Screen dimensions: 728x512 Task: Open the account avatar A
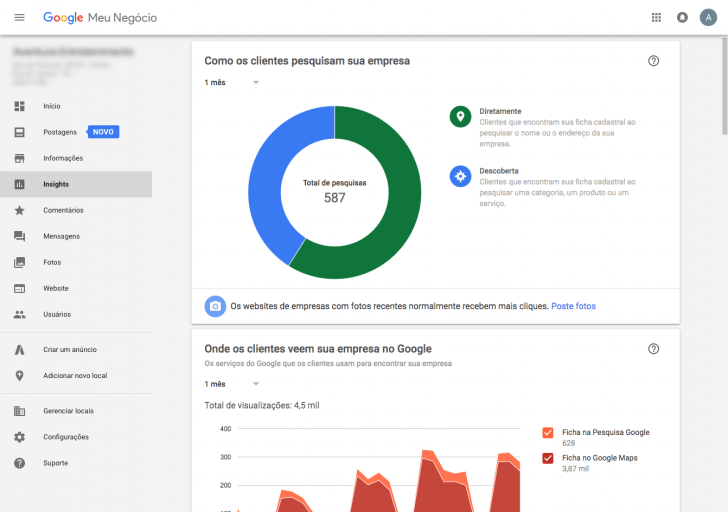[x=708, y=18]
